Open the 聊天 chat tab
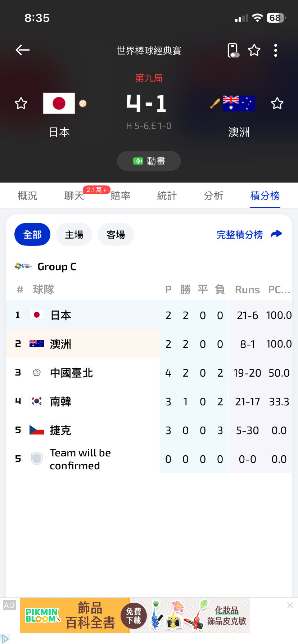298x644 pixels. (x=74, y=196)
